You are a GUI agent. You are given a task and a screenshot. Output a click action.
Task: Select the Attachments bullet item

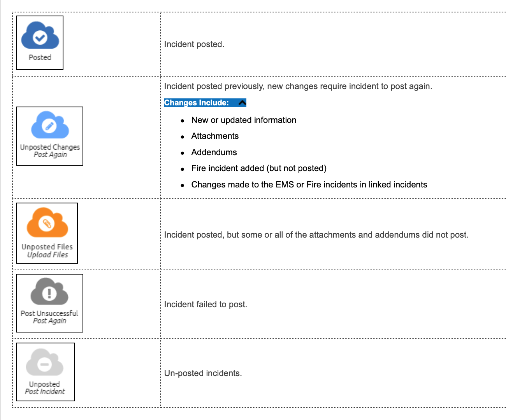215,136
